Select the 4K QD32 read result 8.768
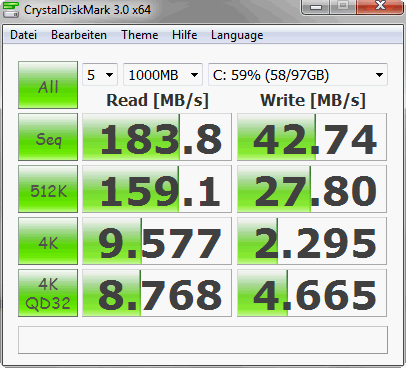Image resolution: width=406 pixels, height=368 pixels. click(x=157, y=293)
